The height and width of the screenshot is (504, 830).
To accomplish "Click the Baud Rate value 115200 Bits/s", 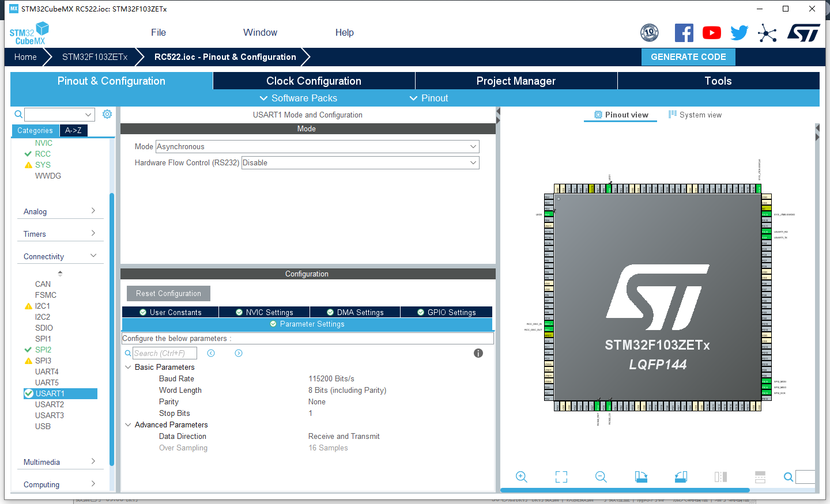I will tap(331, 378).
